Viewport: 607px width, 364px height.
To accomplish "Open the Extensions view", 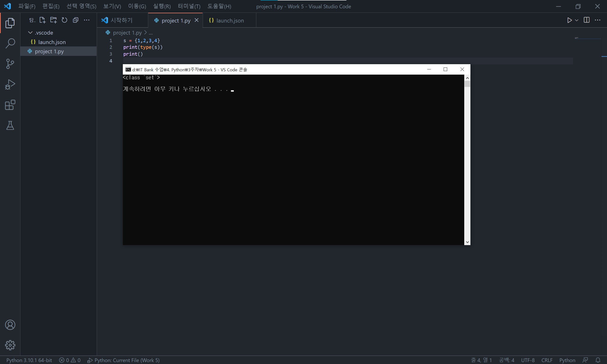I will point(10,105).
